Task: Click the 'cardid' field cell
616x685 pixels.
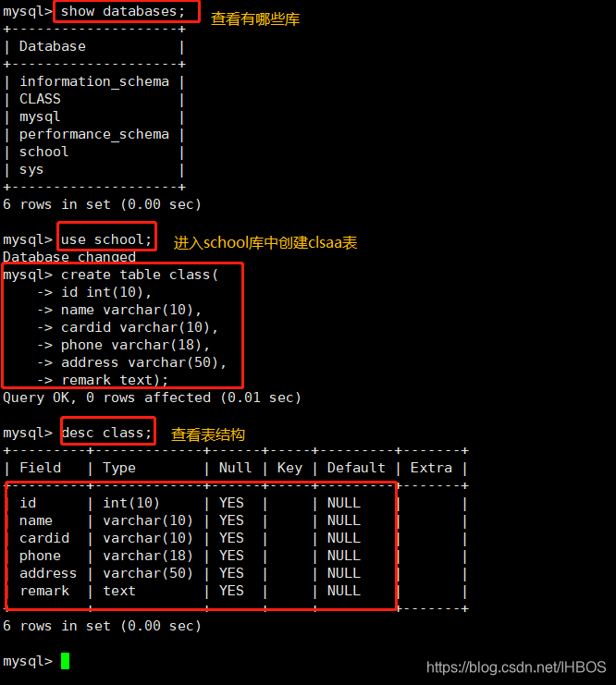Action: 44,538
